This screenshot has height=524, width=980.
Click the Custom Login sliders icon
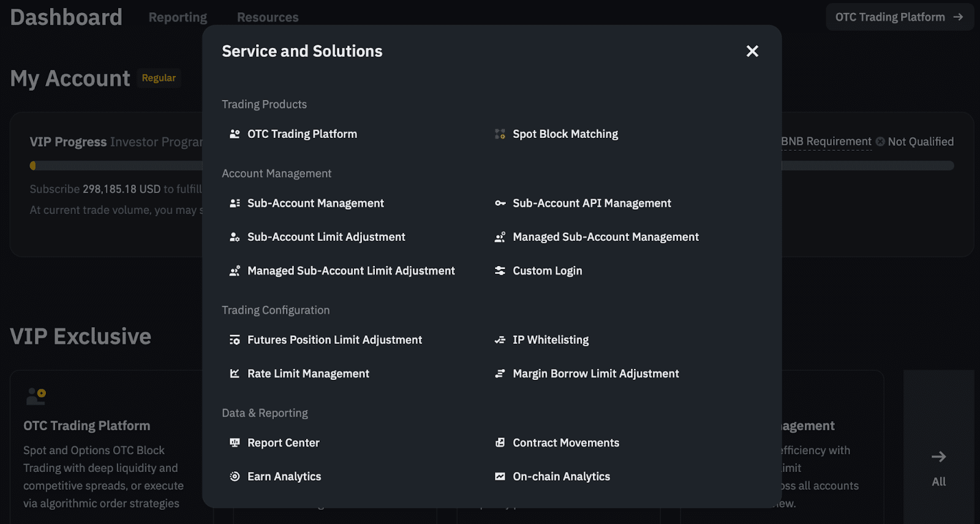[x=500, y=271]
